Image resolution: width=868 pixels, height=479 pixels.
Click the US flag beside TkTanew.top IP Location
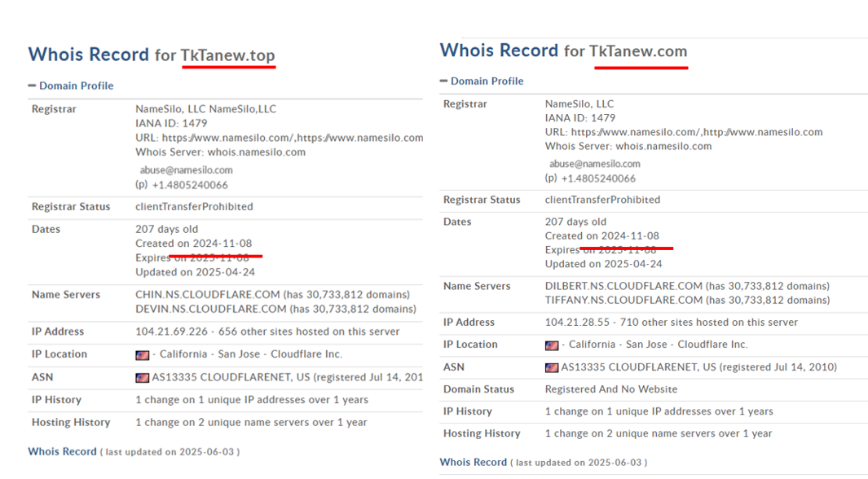tap(141, 354)
